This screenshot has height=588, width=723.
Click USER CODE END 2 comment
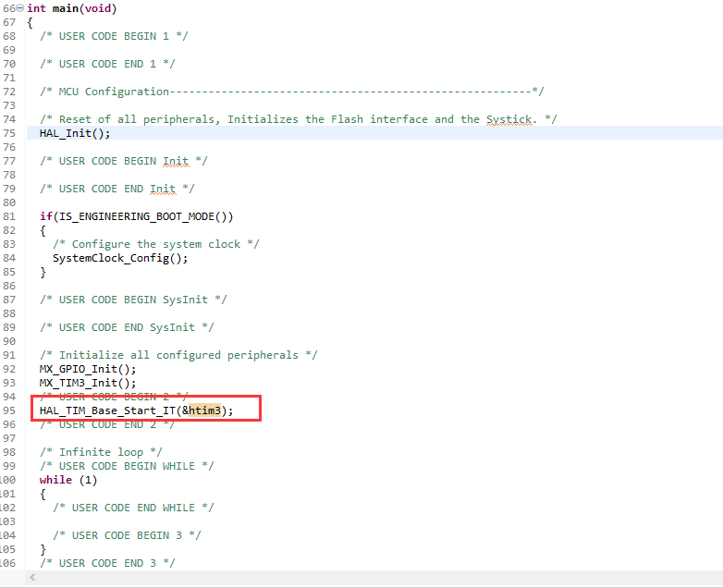[107, 424]
